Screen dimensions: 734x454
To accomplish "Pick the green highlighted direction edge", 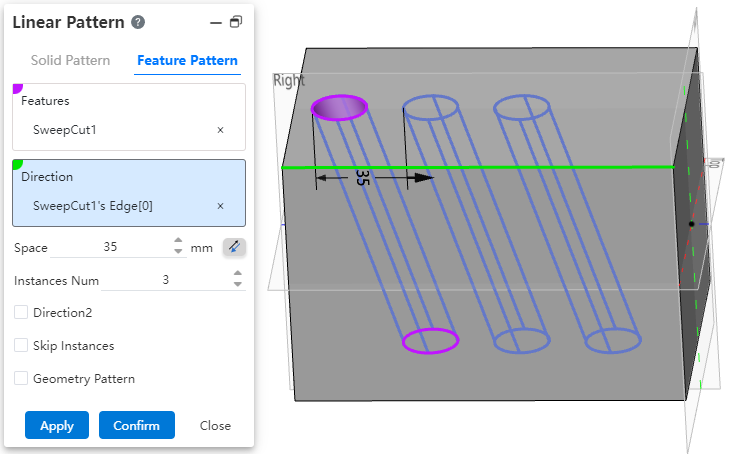I will click(477, 167).
